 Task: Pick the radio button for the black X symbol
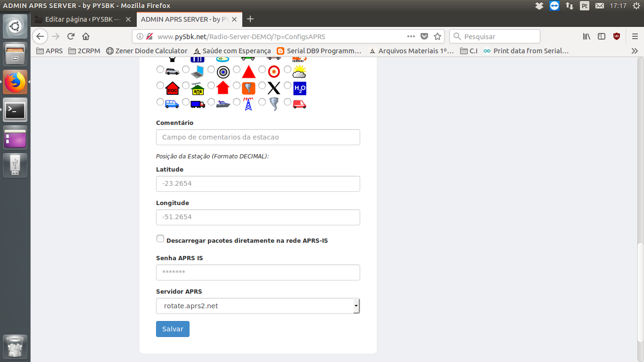point(262,85)
